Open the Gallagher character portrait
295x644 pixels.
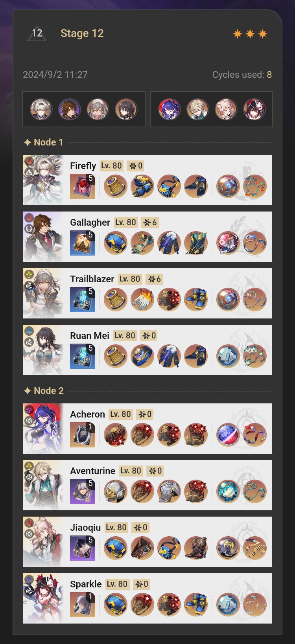[43, 237]
